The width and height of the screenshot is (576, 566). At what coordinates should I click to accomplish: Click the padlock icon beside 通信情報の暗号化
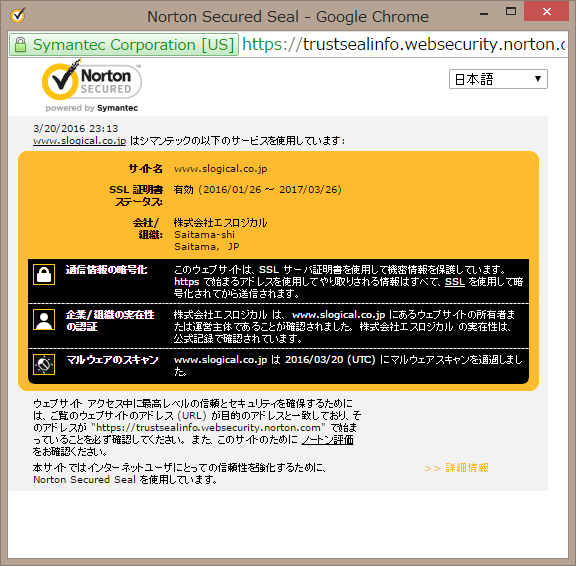click(44, 274)
